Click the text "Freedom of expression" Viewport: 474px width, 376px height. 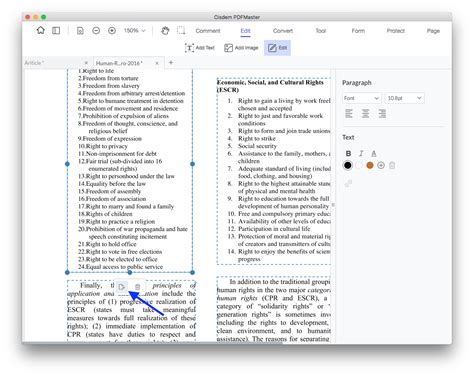click(x=112, y=139)
